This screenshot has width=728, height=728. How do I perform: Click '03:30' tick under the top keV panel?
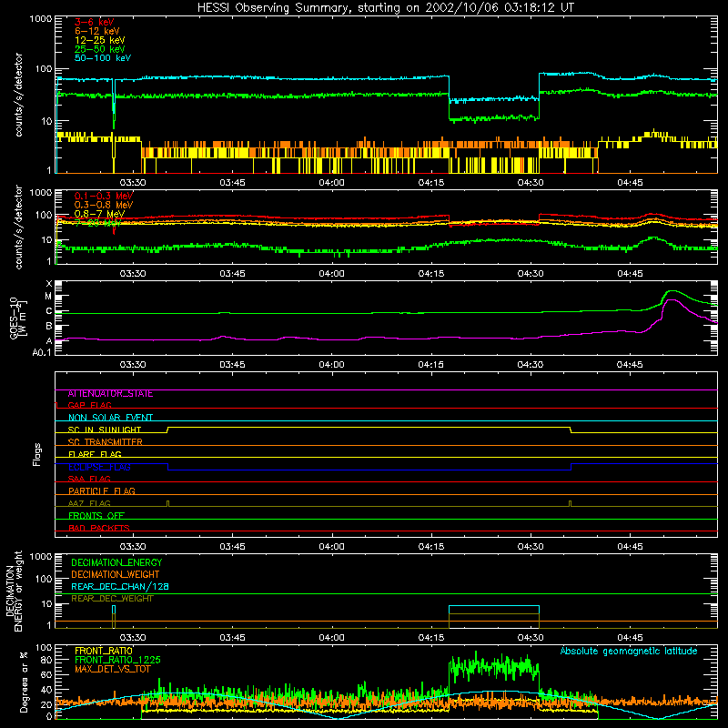point(133,183)
